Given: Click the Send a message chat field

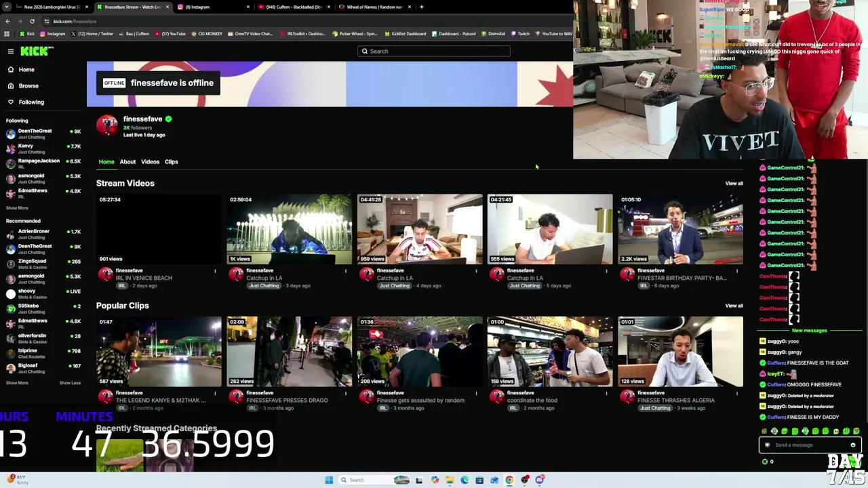Looking at the screenshot, I should (810, 445).
